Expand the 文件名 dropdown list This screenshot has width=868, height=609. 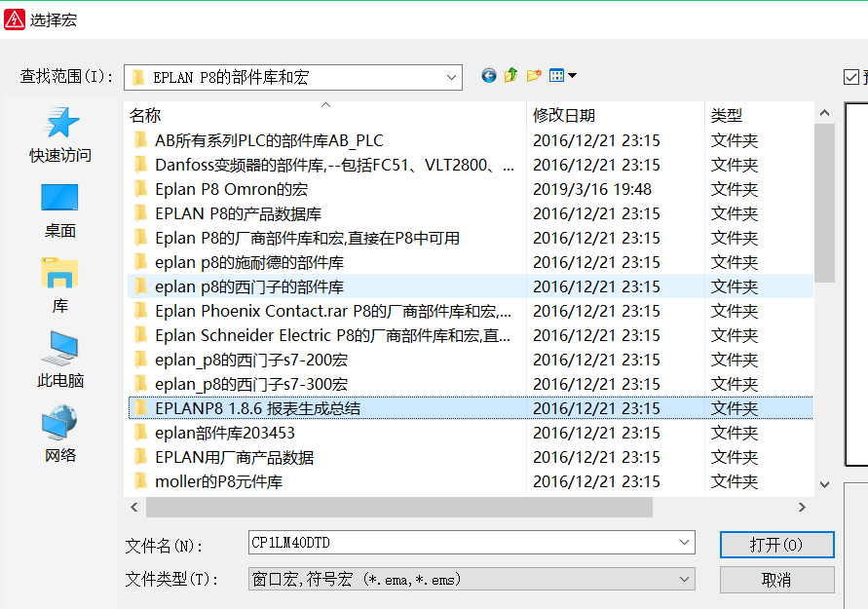coord(684,543)
